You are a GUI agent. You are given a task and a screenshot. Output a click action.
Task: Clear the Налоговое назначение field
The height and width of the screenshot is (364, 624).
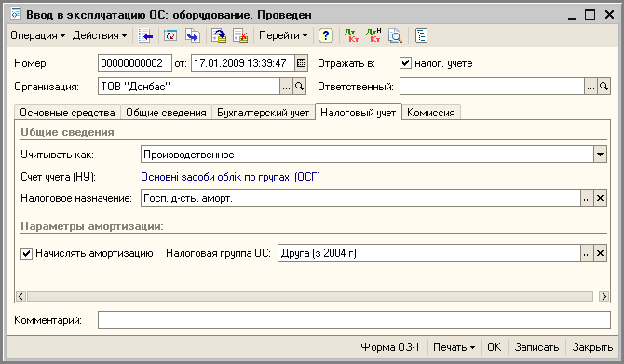click(600, 198)
